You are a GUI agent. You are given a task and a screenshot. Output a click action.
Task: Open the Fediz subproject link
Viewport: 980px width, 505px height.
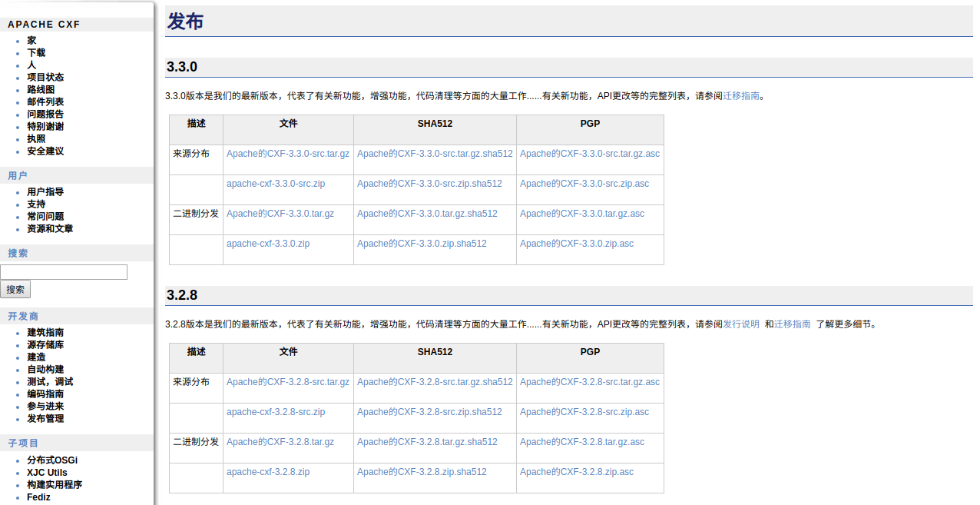[38, 497]
